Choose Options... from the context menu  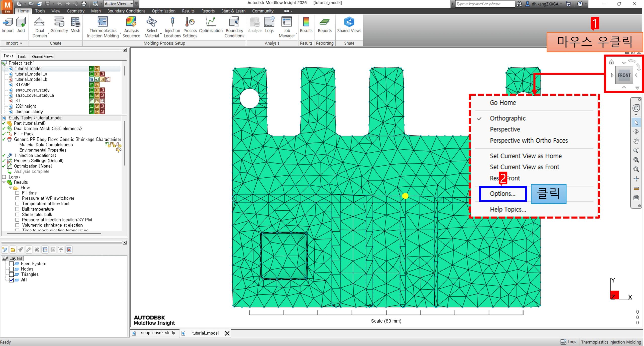click(503, 194)
